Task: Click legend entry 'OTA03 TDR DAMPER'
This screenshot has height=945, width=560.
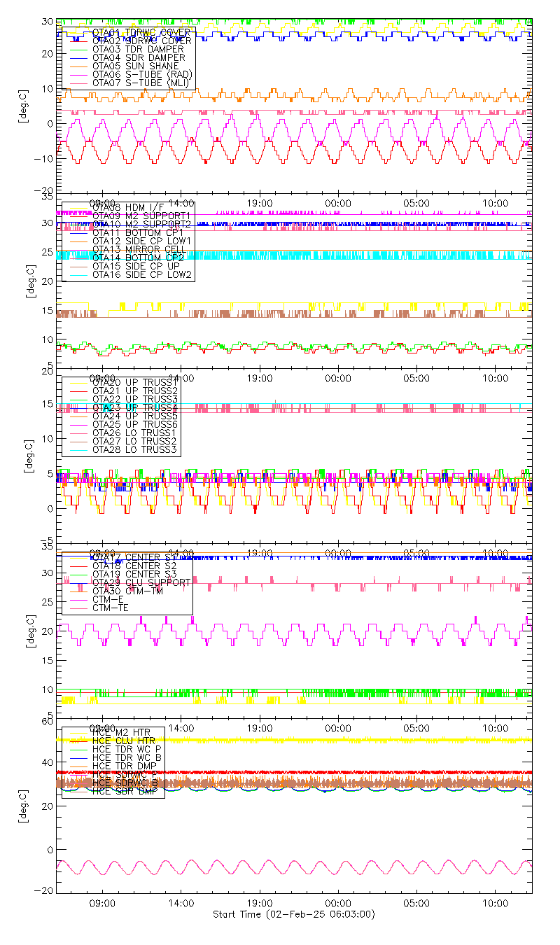Action: [x=139, y=49]
